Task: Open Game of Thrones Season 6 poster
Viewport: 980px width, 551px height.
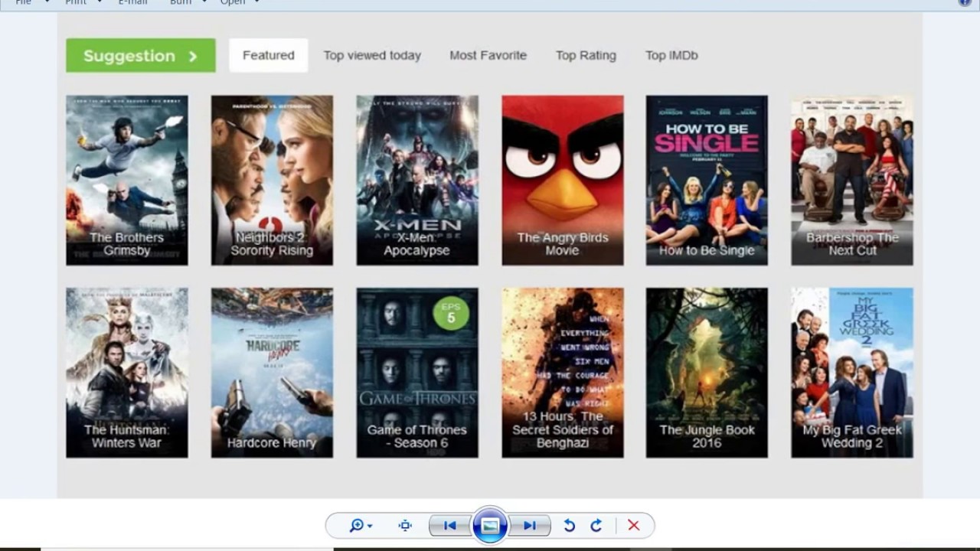Action: 417,373
